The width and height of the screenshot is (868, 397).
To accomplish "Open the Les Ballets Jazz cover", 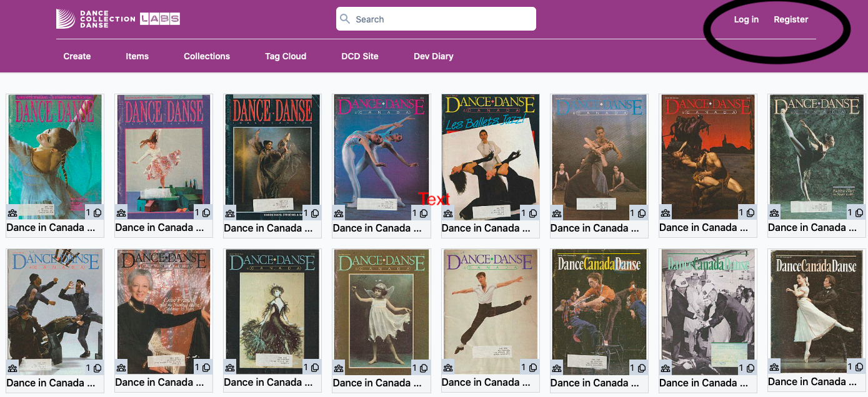I will click(x=490, y=157).
